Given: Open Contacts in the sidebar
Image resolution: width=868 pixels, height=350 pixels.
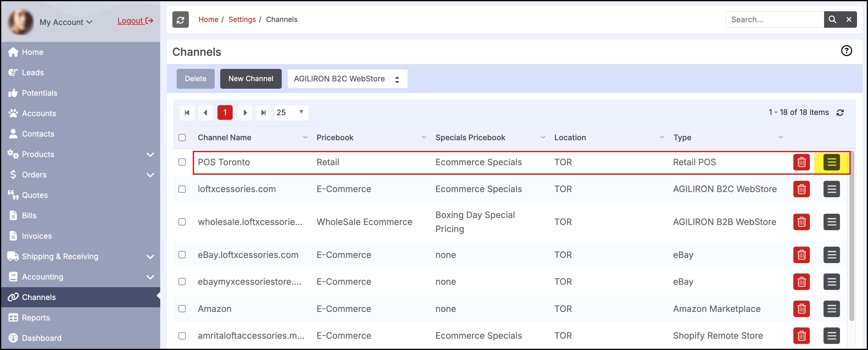Looking at the screenshot, I should [x=80, y=134].
